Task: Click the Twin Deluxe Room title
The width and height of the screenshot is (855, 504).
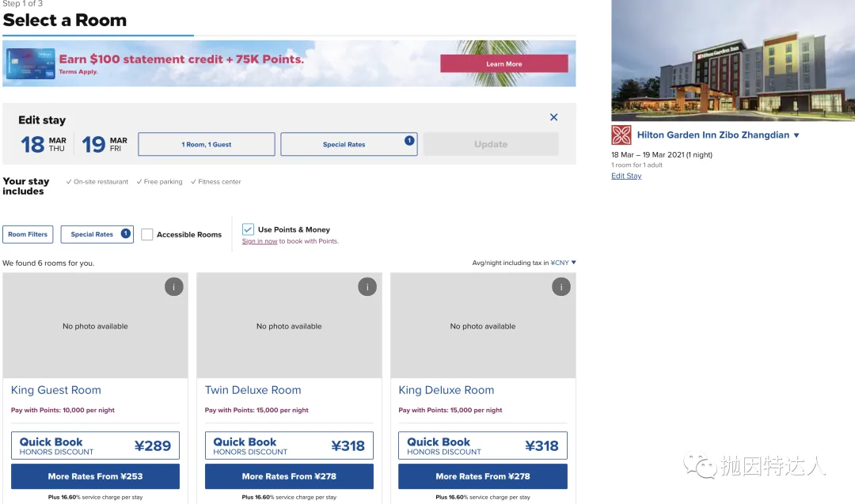Action: point(253,390)
